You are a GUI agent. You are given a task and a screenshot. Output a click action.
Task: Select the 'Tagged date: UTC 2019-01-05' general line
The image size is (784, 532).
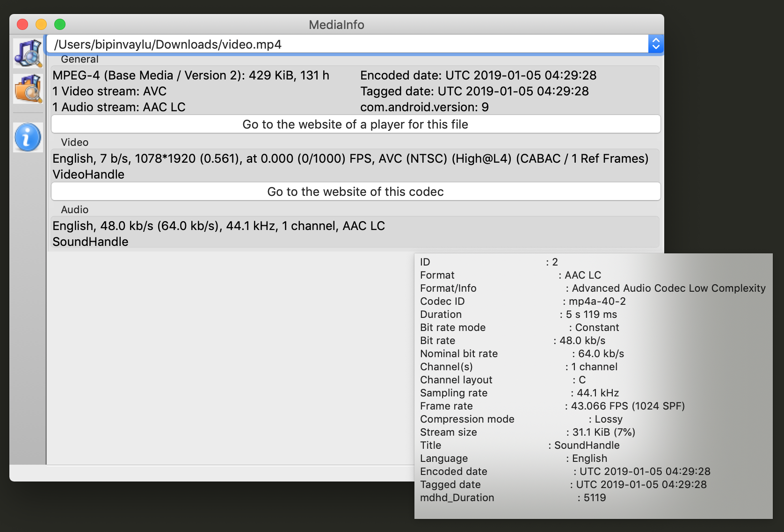474,91
